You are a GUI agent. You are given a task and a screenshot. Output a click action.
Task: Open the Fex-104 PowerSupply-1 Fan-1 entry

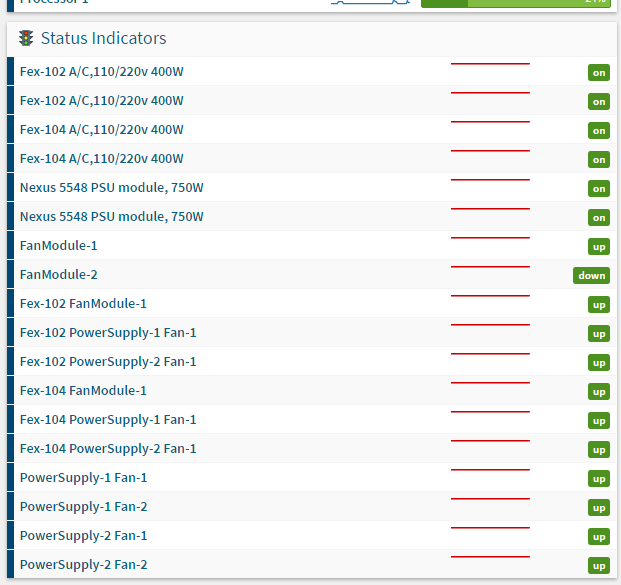tap(108, 419)
